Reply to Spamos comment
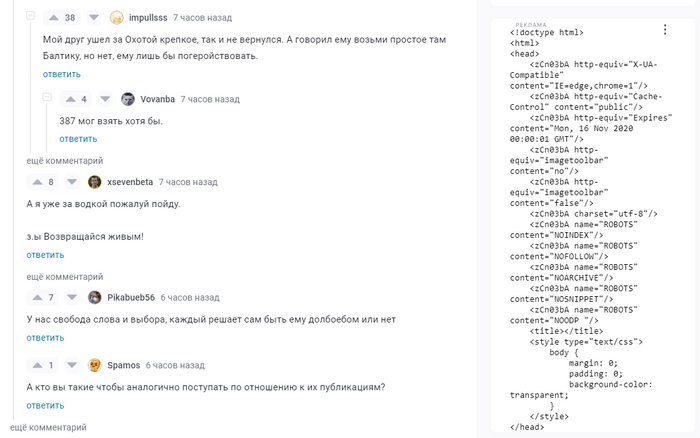Screen dimensions: 700x438 (45, 406)
